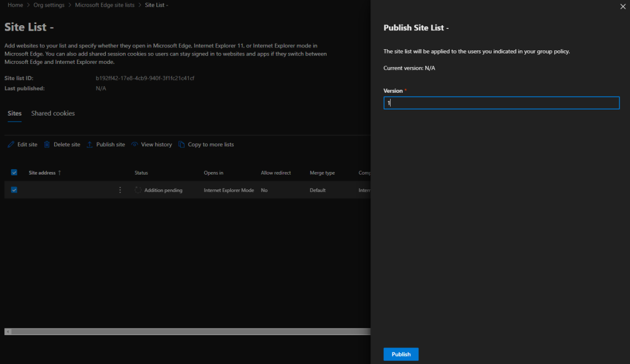
Task: Click the Publish button
Action: pos(401,354)
